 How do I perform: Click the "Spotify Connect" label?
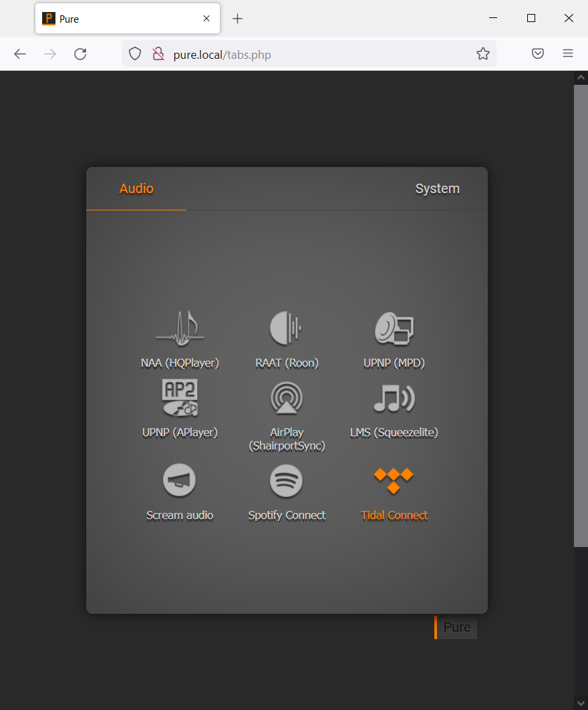pos(287,515)
